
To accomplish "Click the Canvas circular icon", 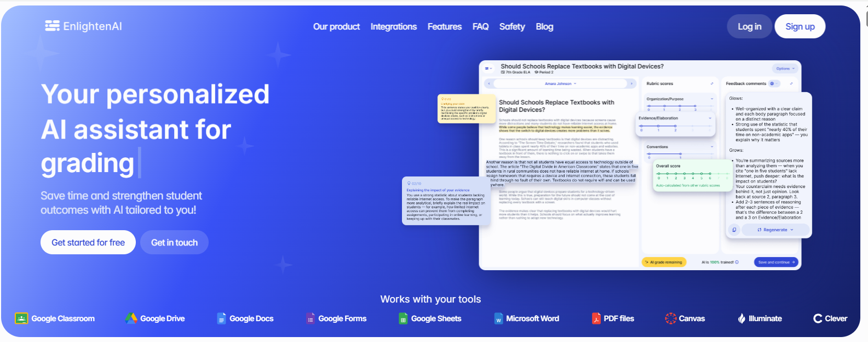I will (x=670, y=318).
